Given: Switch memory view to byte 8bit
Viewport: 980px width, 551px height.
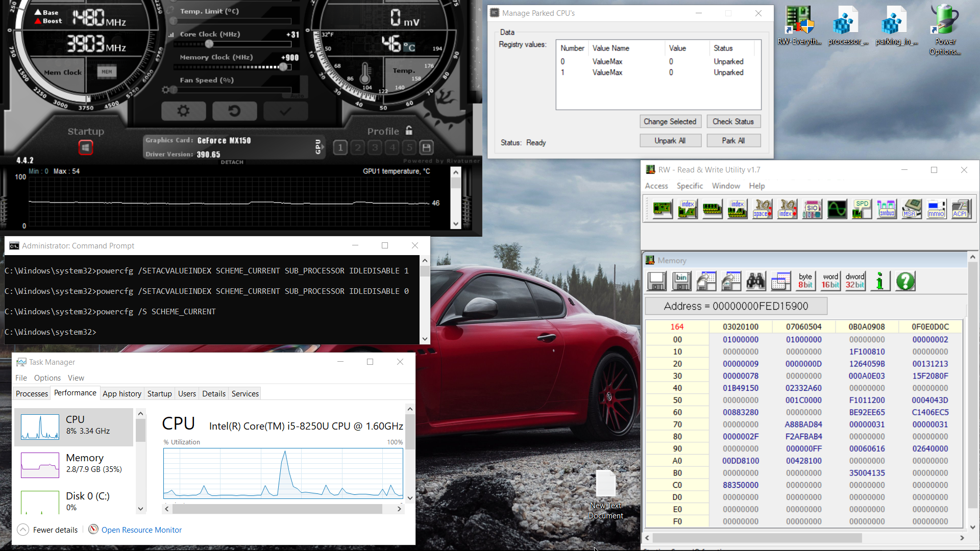Looking at the screenshot, I should (x=805, y=281).
